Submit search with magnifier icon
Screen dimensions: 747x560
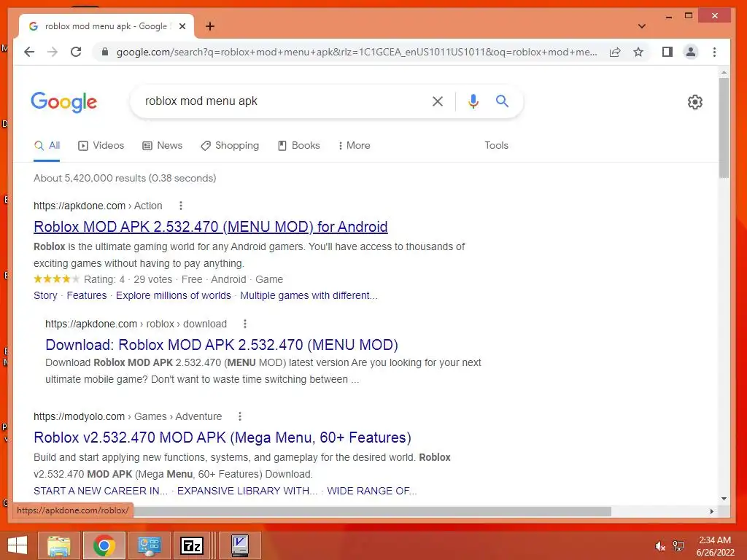coord(502,101)
